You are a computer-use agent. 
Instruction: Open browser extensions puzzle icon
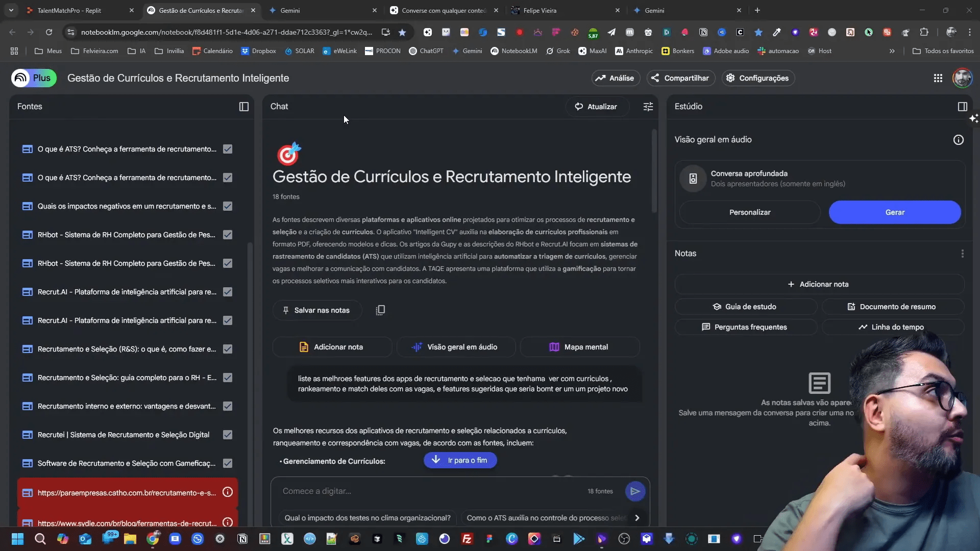click(924, 32)
